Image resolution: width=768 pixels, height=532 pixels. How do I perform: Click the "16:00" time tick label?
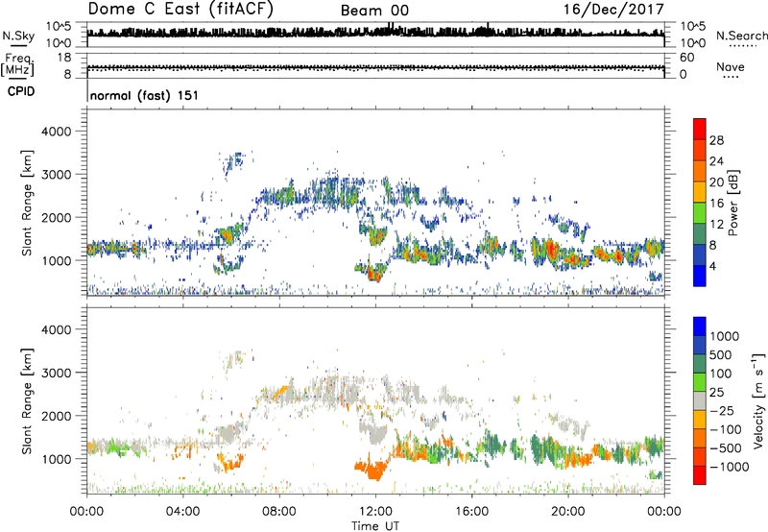coord(471,512)
